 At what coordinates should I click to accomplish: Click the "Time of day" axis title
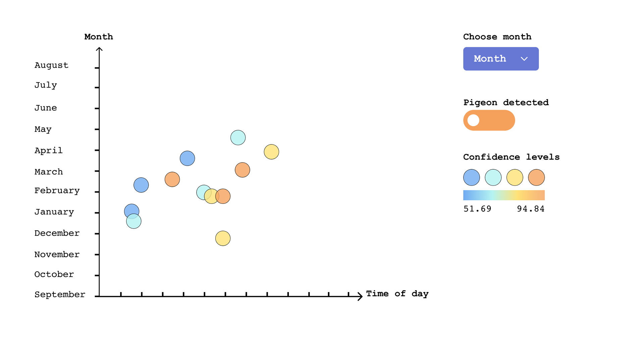(397, 294)
